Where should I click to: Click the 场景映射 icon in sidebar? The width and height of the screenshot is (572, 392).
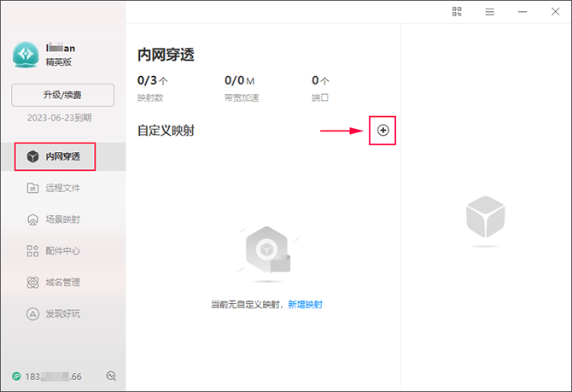pyautogui.click(x=32, y=219)
